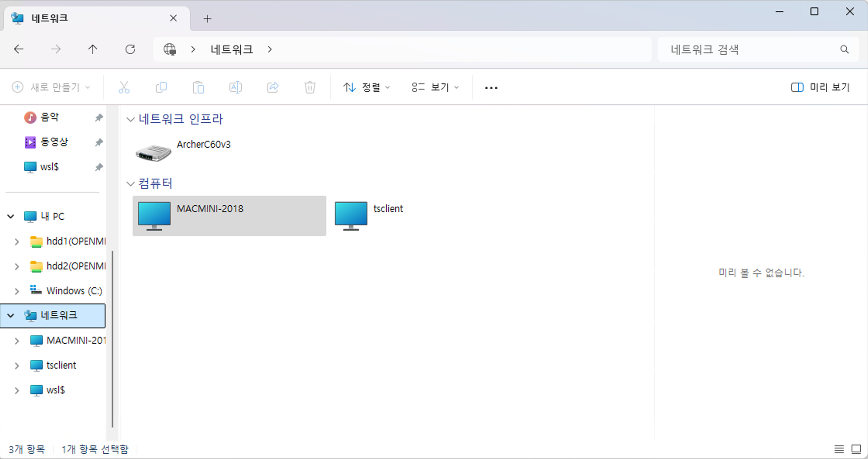Select 내 PC in the sidebar

[x=53, y=216]
